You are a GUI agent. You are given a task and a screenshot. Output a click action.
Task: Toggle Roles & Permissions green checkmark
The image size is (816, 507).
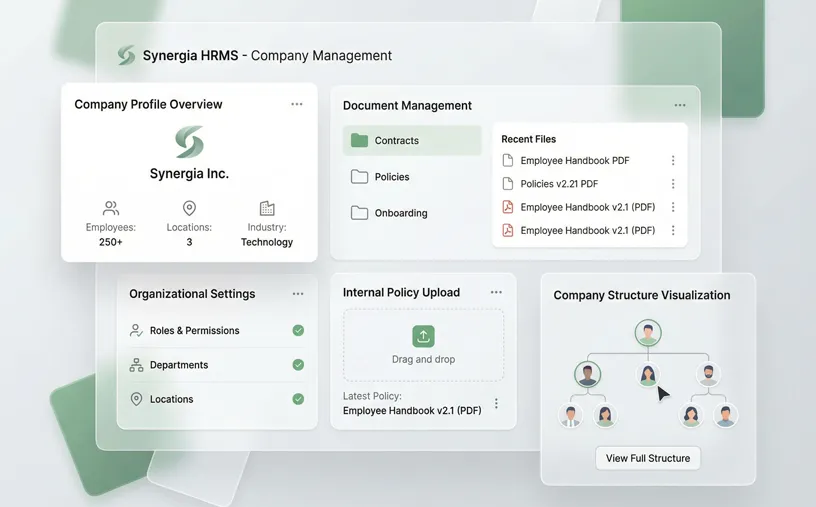pyautogui.click(x=298, y=331)
